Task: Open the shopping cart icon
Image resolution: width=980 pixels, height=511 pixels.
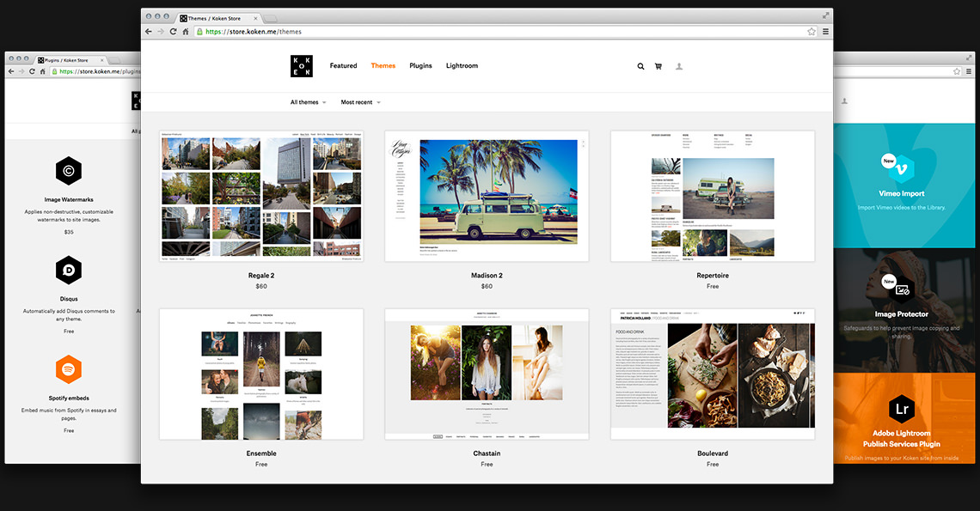Action: click(x=658, y=66)
